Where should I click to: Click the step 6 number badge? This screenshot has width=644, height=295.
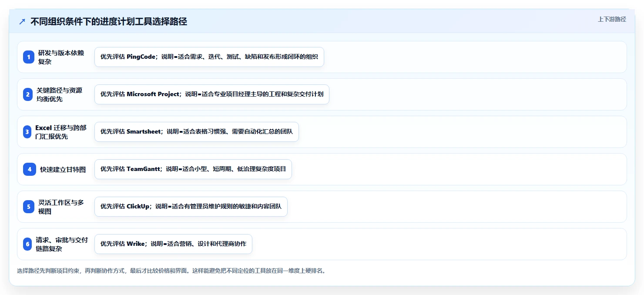point(28,244)
